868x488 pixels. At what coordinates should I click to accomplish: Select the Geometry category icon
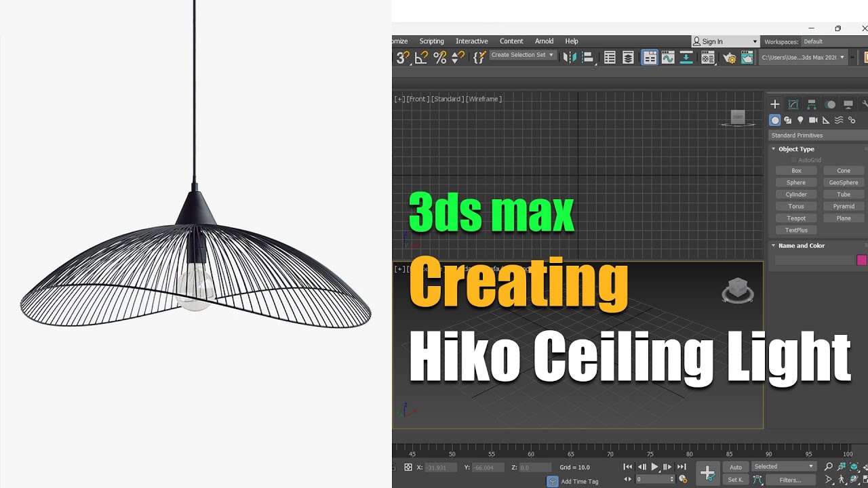pyautogui.click(x=775, y=120)
